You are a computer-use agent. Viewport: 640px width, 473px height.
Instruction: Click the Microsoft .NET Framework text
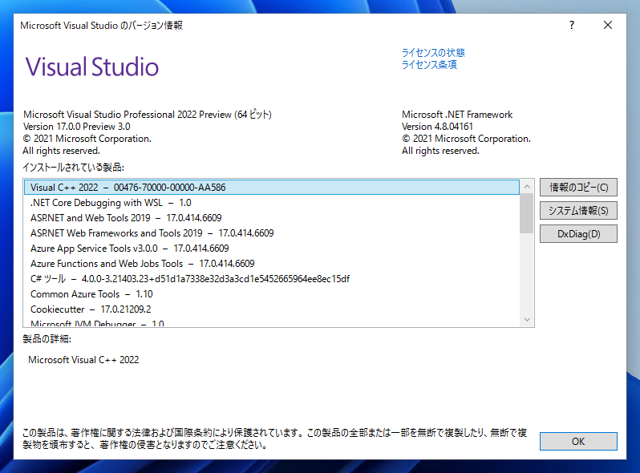coord(457,114)
